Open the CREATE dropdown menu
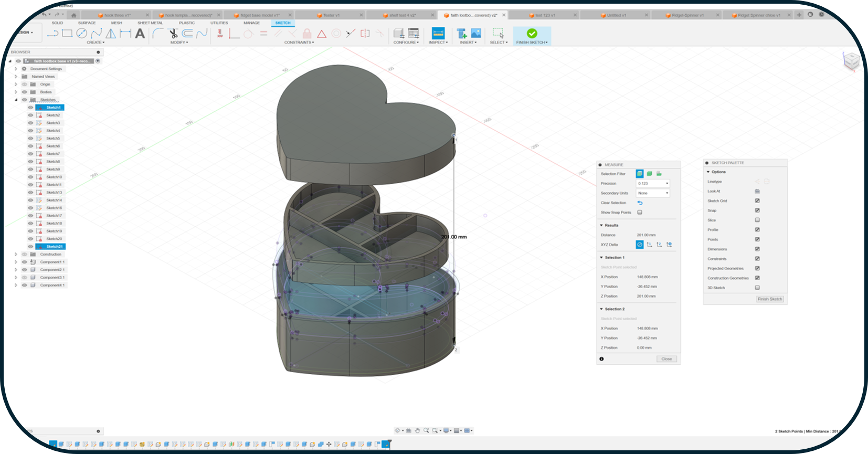868x454 pixels. click(96, 43)
